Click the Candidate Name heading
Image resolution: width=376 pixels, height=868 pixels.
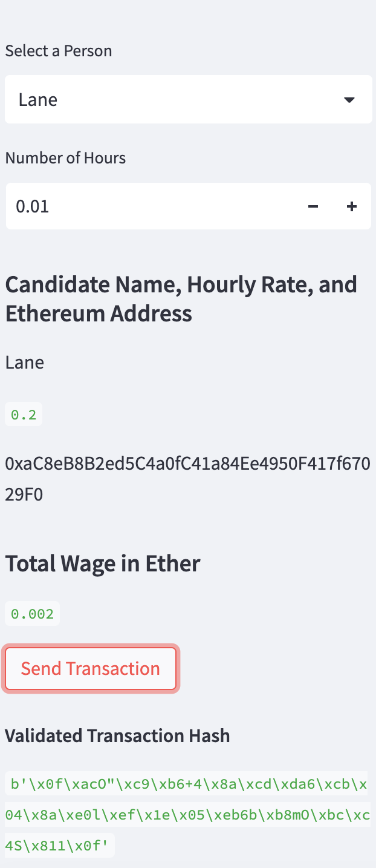(x=181, y=298)
